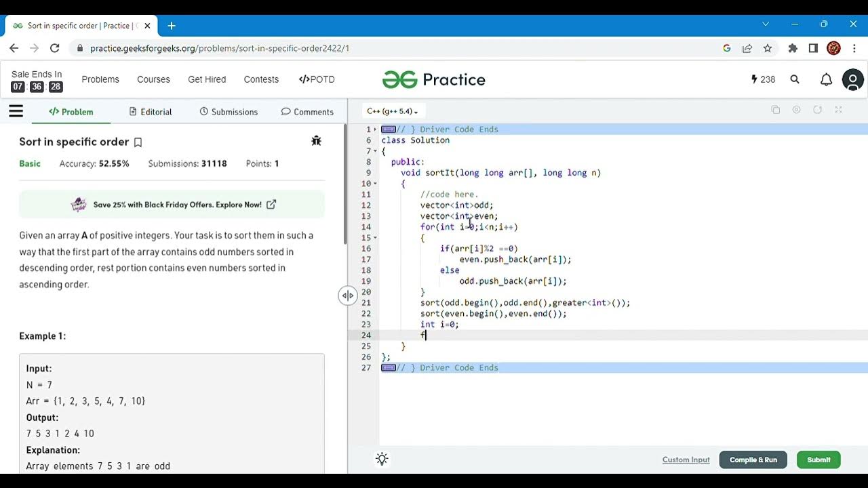Open the C++ (g++ 5.4) language dropdown
The height and width of the screenshot is (488, 868).
tap(392, 111)
